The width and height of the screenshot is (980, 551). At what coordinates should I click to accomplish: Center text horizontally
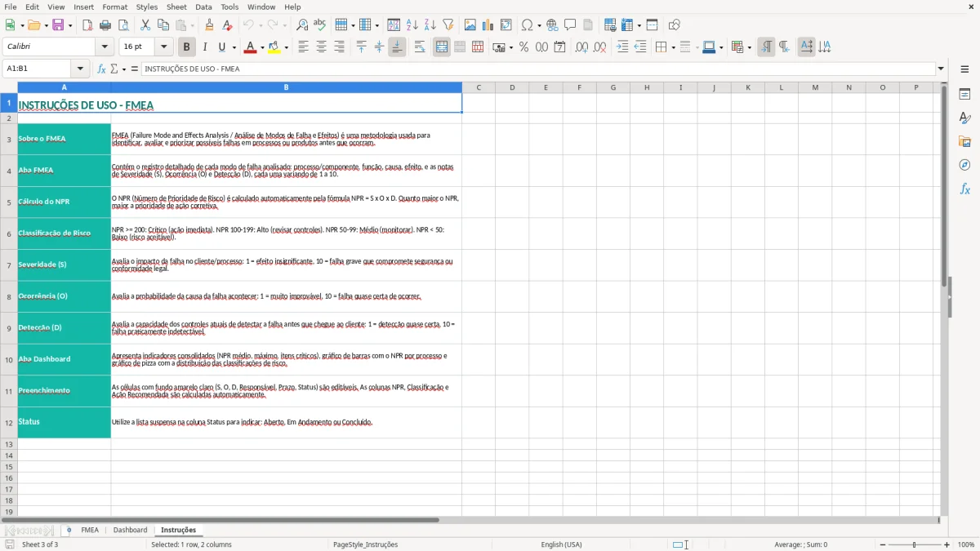tap(321, 47)
